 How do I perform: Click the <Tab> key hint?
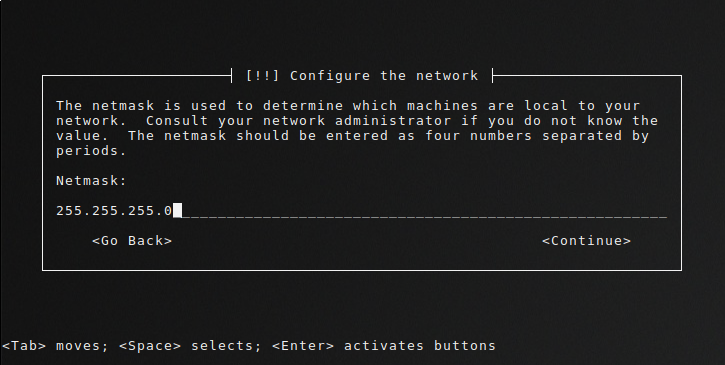point(24,346)
